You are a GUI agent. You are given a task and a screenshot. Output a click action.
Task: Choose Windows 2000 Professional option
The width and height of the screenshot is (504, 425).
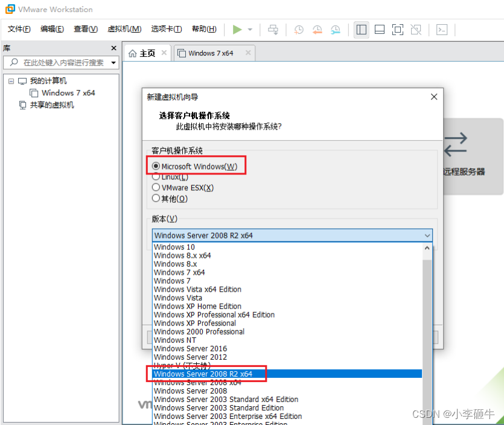click(x=287, y=331)
